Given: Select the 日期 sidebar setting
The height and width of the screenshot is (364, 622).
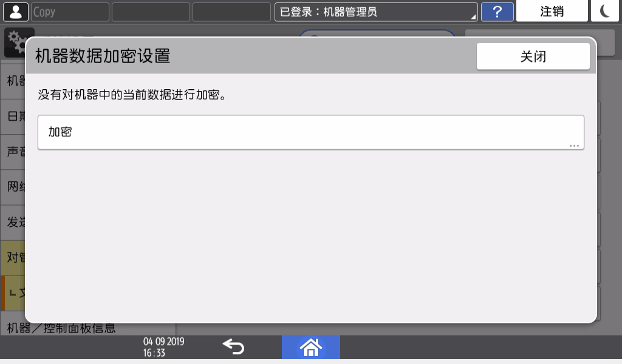Looking at the screenshot, I should tap(12, 117).
